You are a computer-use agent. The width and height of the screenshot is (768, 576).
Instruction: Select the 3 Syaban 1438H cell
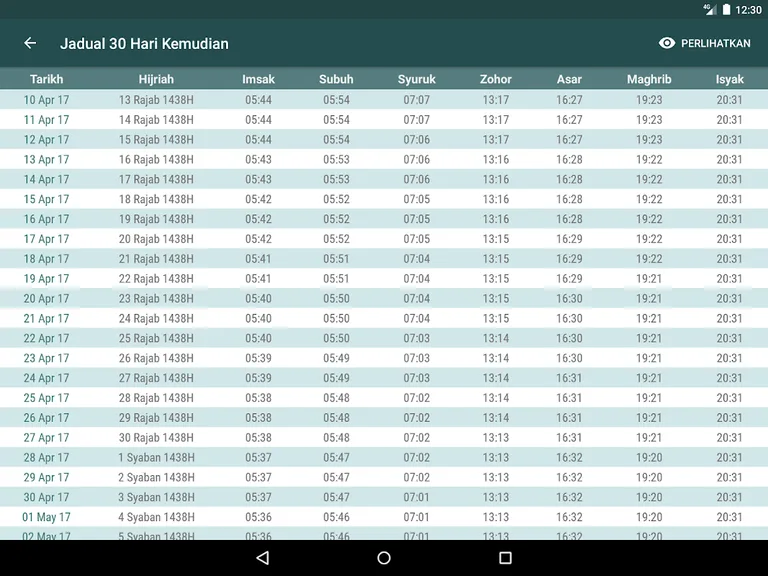click(x=156, y=497)
